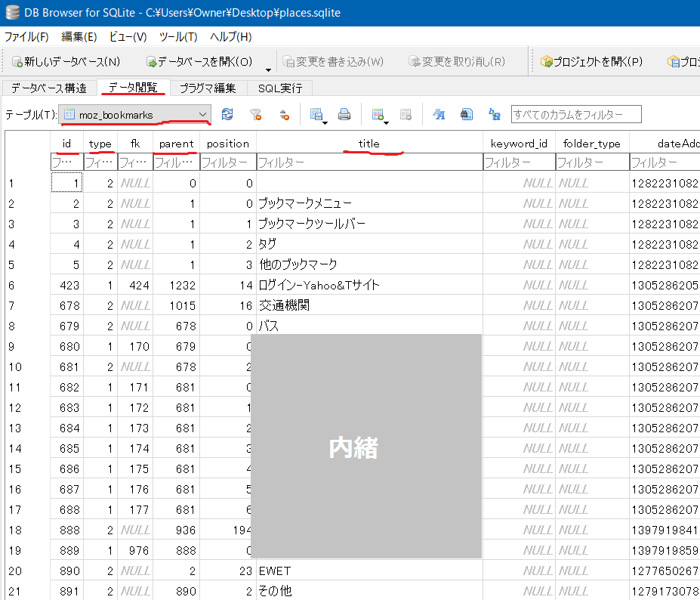Open the ビュー(V) menu
The height and width of the screenshot is (600, 700).
[x=128, y=36]
